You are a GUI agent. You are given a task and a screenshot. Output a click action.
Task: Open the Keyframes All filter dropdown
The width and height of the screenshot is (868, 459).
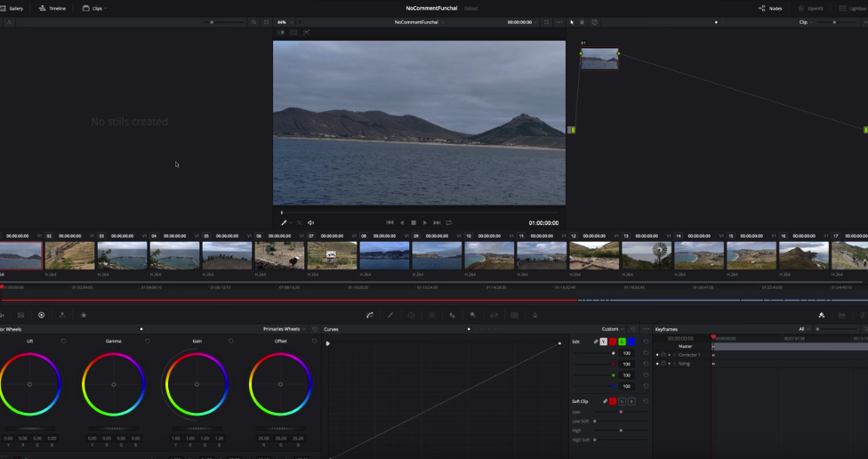(803, 329)
